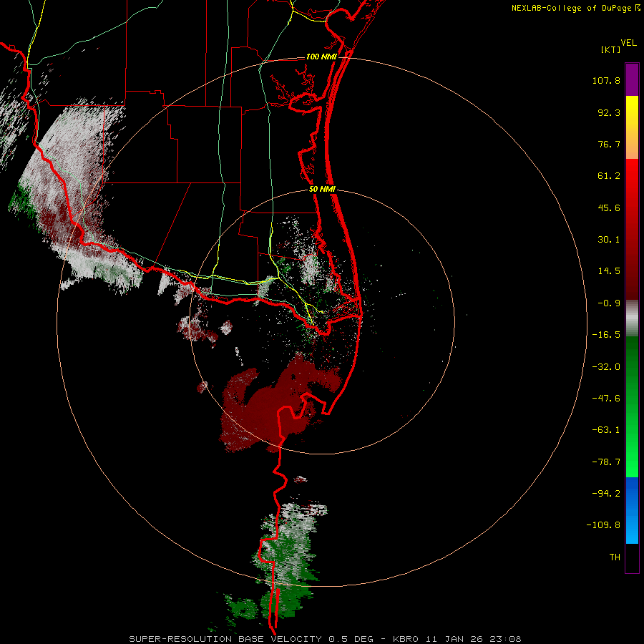Click the yellow segment of velocity color bar
Screen dimensions: 644x644
(x=632, y=111)
